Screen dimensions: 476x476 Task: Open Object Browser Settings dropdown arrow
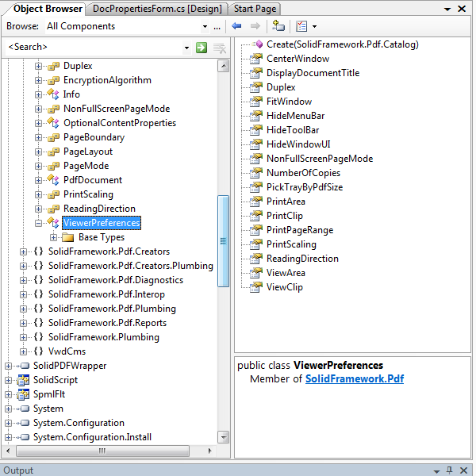point(314,27)
